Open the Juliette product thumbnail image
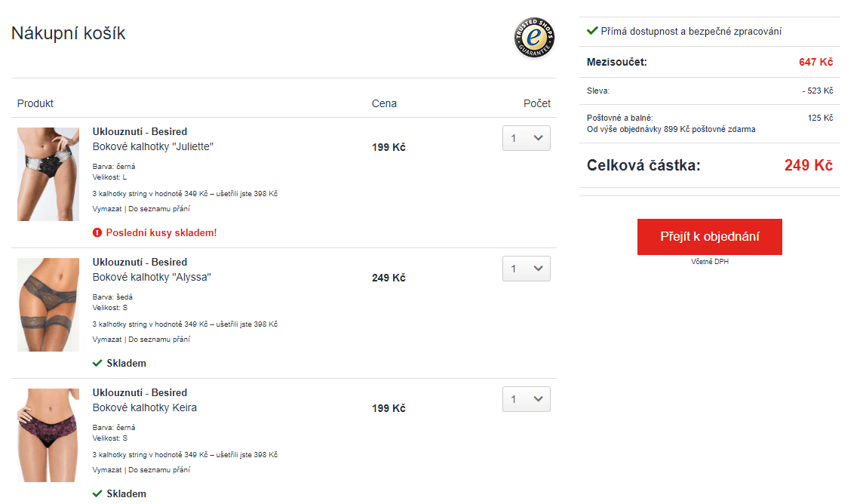Viewport: 863px width, 504px height. (48, 174)
